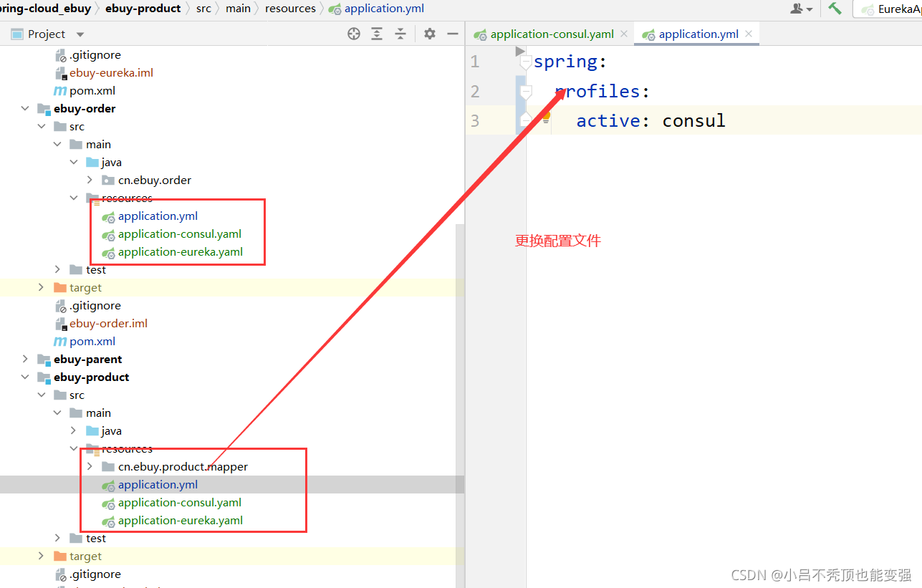
Task: Hide the Project tool window
Action: click(x=452, y=34)
